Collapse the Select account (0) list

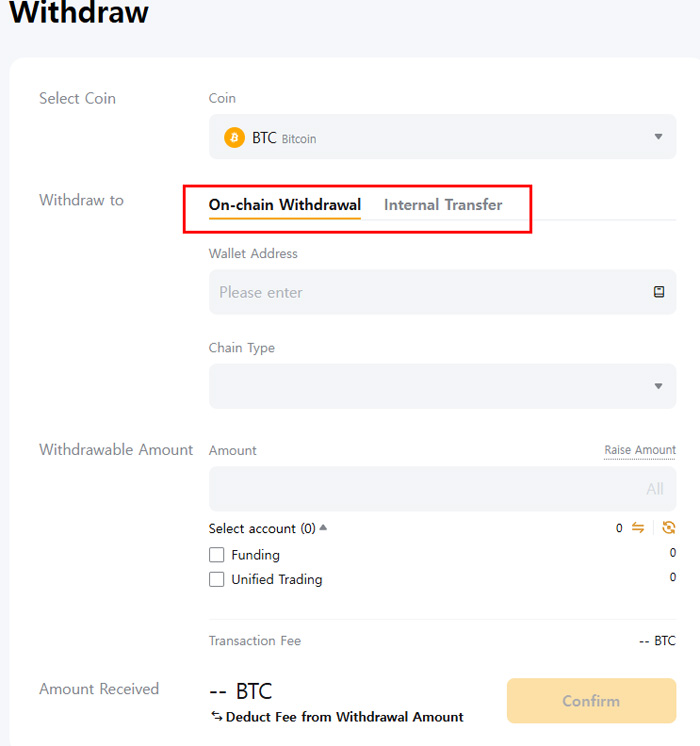[323, 528]
